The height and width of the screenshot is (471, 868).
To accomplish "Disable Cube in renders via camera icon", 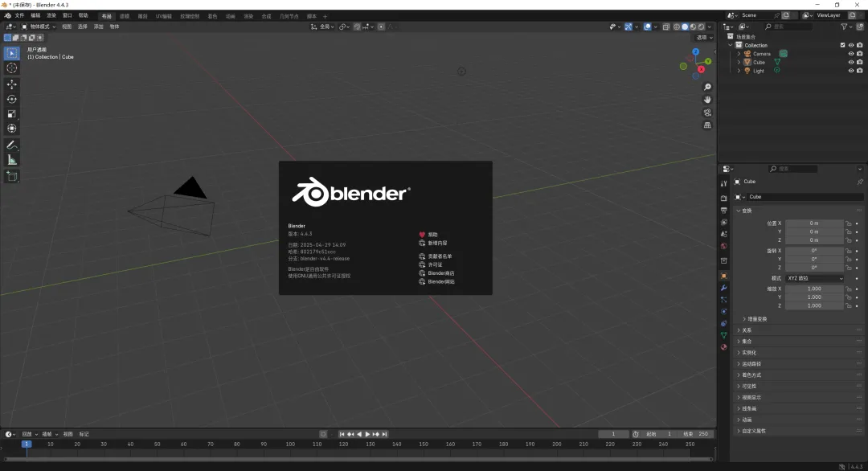I will [x=860, y=62].
